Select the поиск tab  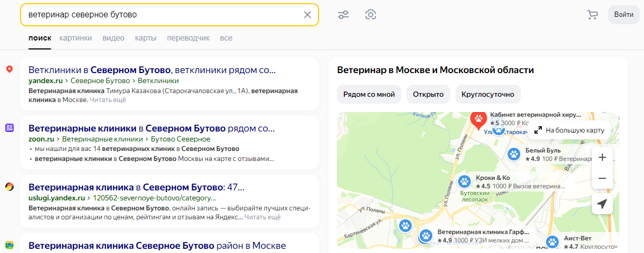(40, 38)
